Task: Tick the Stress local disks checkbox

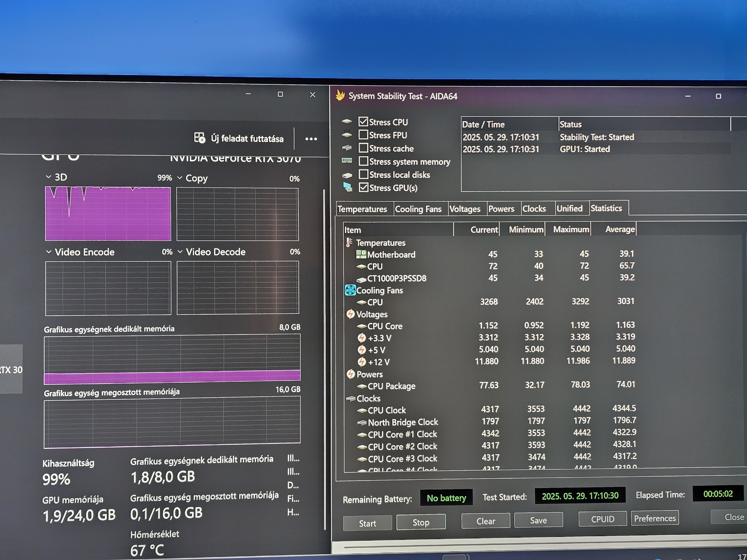Action: (363, 174)
